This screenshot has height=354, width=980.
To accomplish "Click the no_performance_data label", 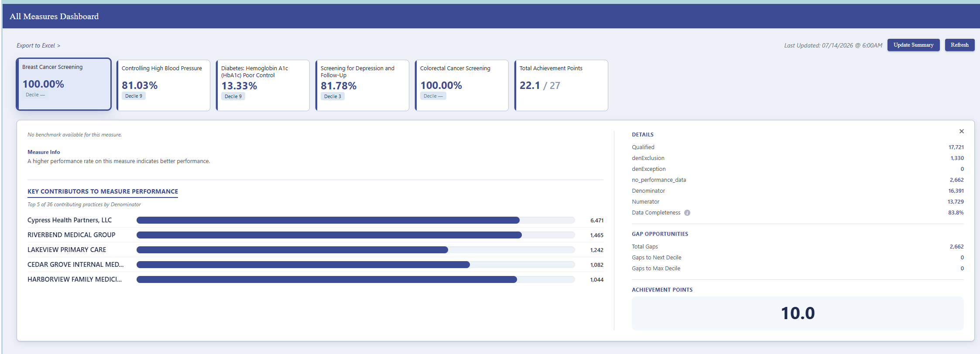I will 659,180.
